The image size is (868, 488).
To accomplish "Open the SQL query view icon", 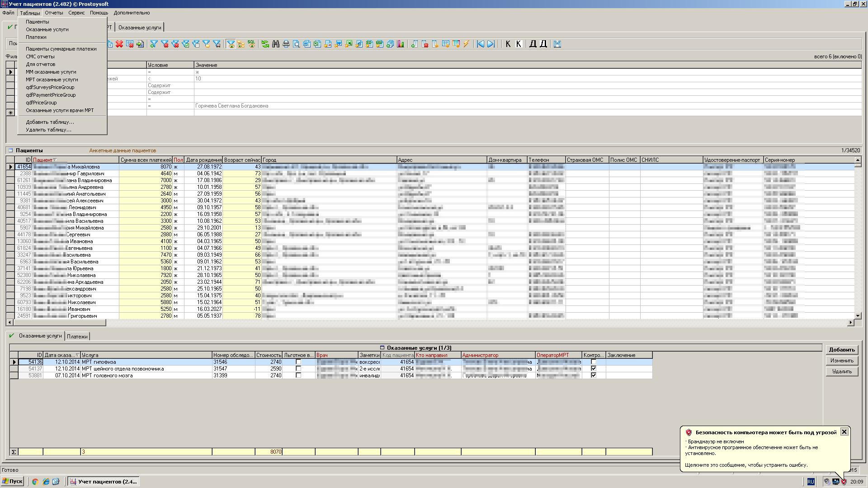I will coord(251,44).
